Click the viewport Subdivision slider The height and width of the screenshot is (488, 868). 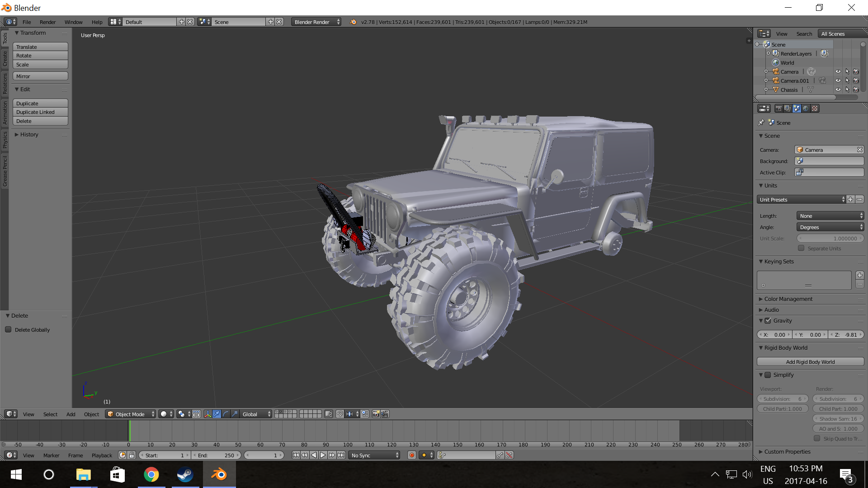tap(782, 399)
